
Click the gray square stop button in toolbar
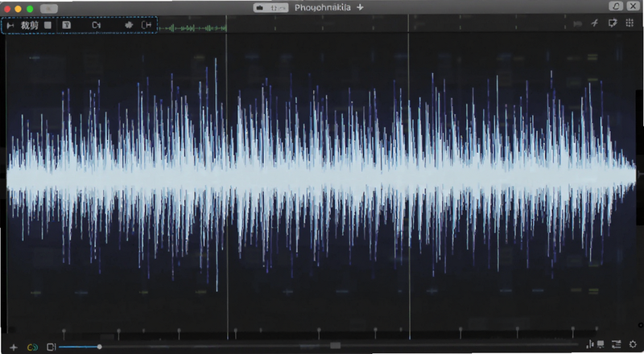tap(47, 25)
